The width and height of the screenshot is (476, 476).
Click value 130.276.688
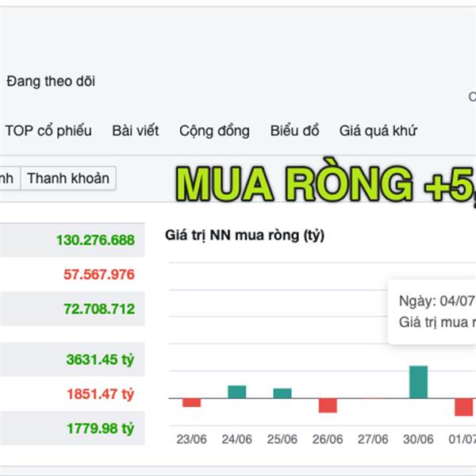click(96, 240)
